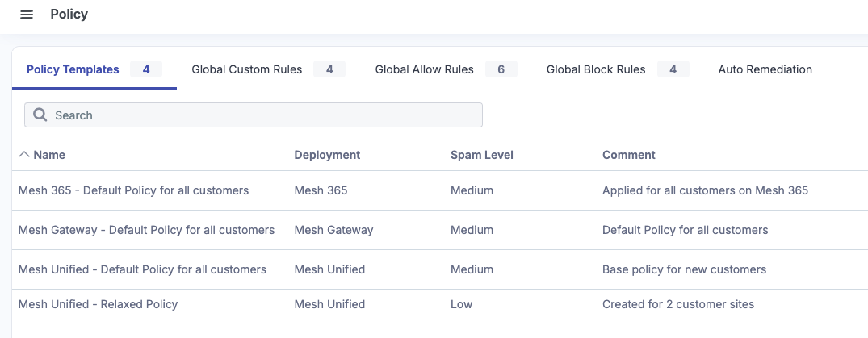Go to the Auto Remediation tab
Image resolution: width=868 pixels, height=338 pixels.
[765, 69]
